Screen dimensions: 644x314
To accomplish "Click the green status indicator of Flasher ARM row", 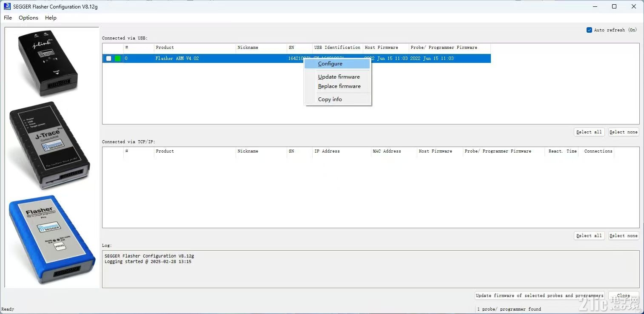I will (118, 58).
